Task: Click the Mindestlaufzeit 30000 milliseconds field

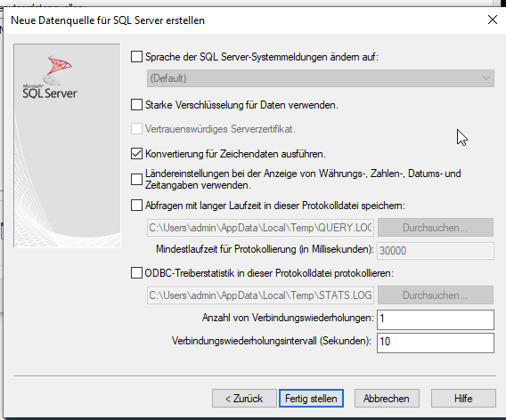Action: tap(436, 250)
